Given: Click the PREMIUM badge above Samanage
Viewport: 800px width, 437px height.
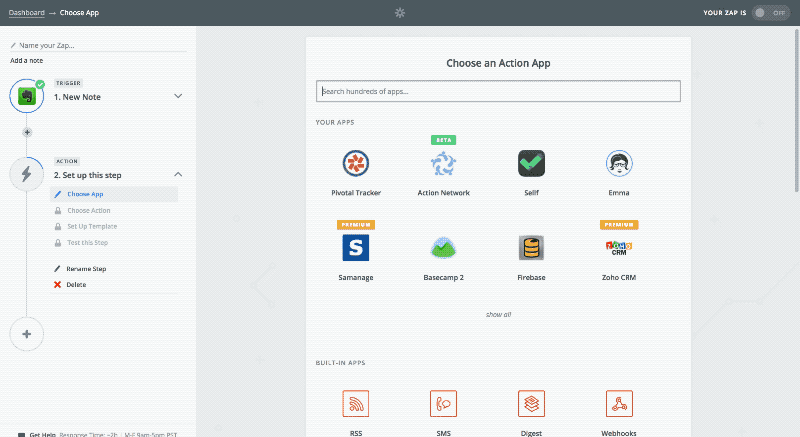Looking at the screenshot, I should coord(356,225).
